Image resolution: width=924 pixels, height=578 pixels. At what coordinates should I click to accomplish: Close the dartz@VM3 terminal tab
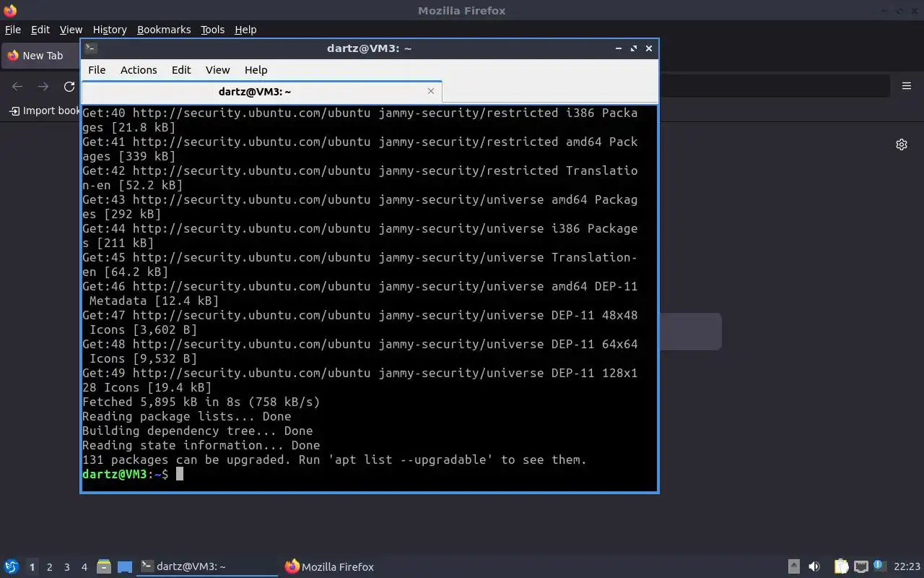(x=431, y=91)
